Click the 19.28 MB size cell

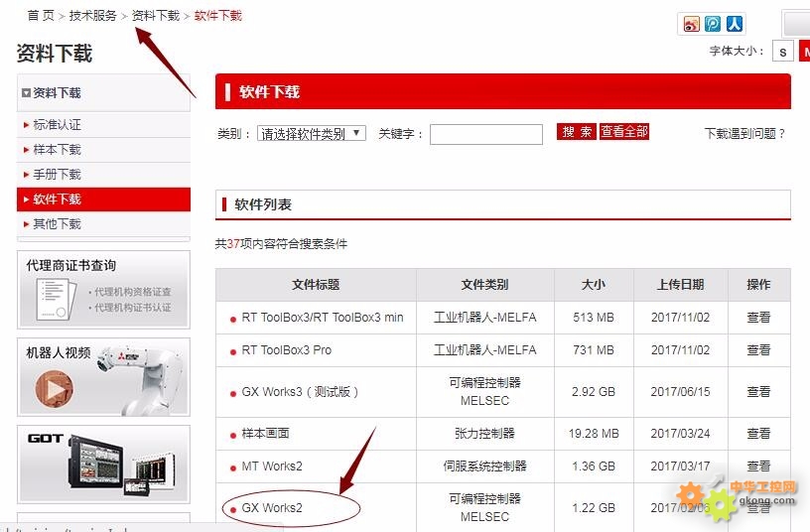(x=594, y=434)
